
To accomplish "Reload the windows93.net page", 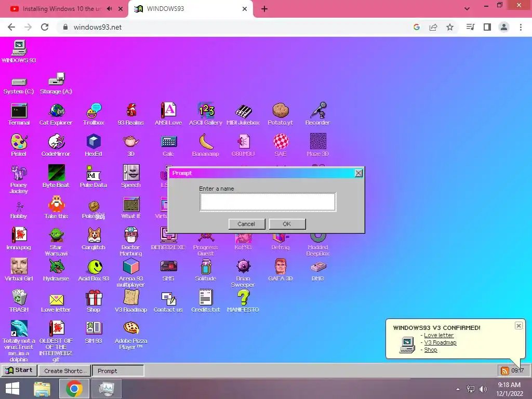I will (x=45, y=27).
